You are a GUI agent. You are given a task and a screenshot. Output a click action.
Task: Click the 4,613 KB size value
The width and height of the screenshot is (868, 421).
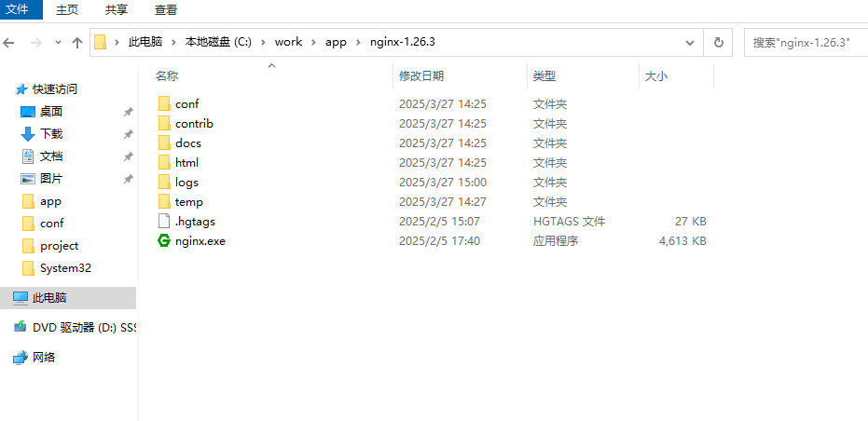click(682, 241)
